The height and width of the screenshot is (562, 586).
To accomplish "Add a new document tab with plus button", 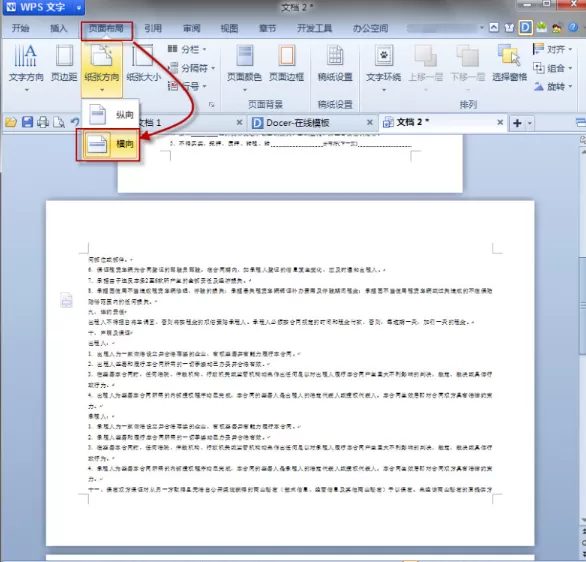I will coord(517,123).
